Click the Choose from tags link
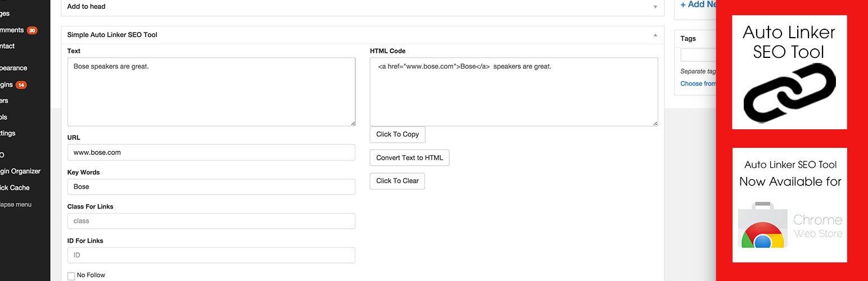The height and width of the screenshot is (281, 868). coord(698,84)
